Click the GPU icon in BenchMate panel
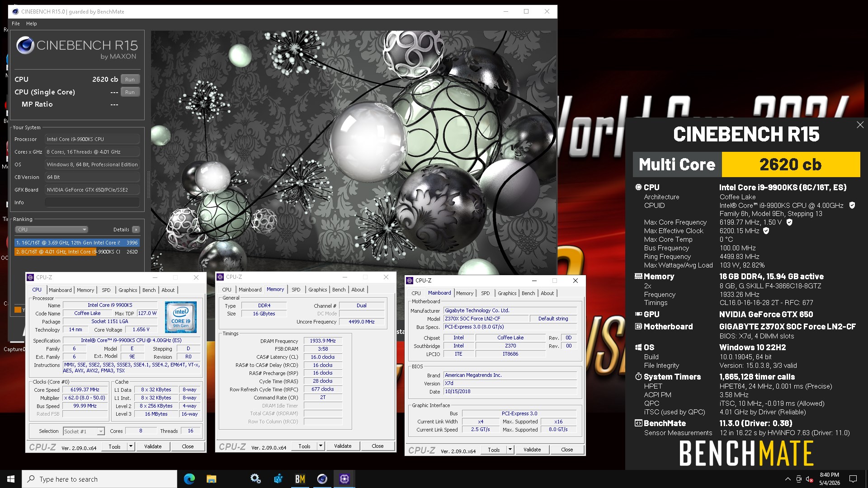Screen dimensions: 868x488 (x=638, y=314)
